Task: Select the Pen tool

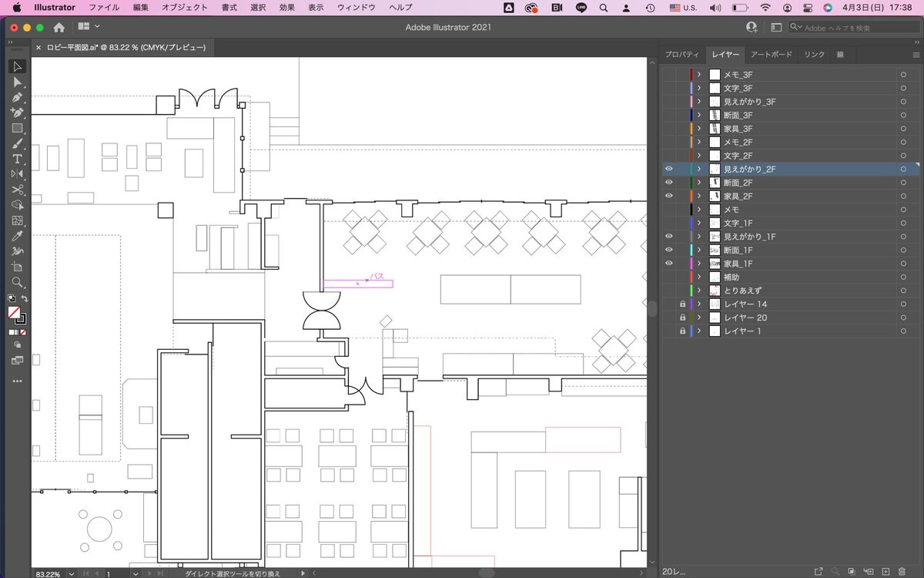Action: (17, 97)
